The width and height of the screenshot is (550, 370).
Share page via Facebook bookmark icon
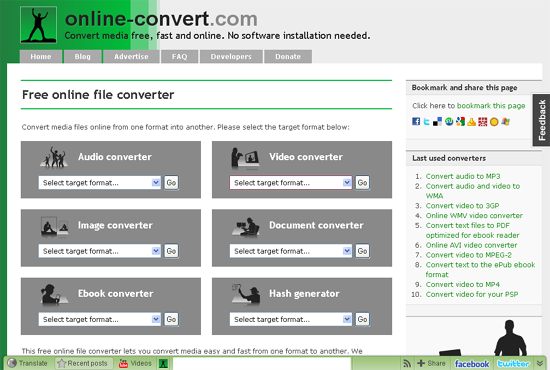(416, 122)
